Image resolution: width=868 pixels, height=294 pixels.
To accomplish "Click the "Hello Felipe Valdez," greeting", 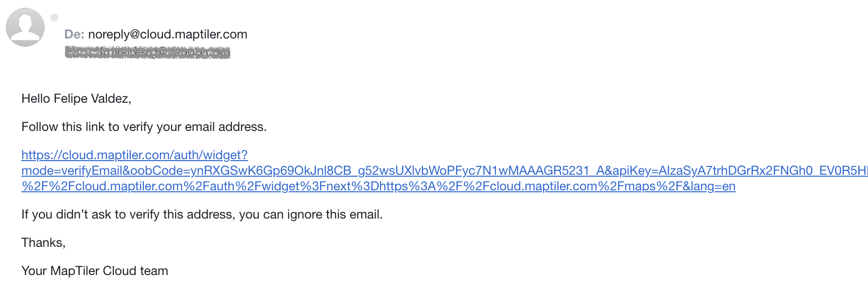I will tap(76, 99).
